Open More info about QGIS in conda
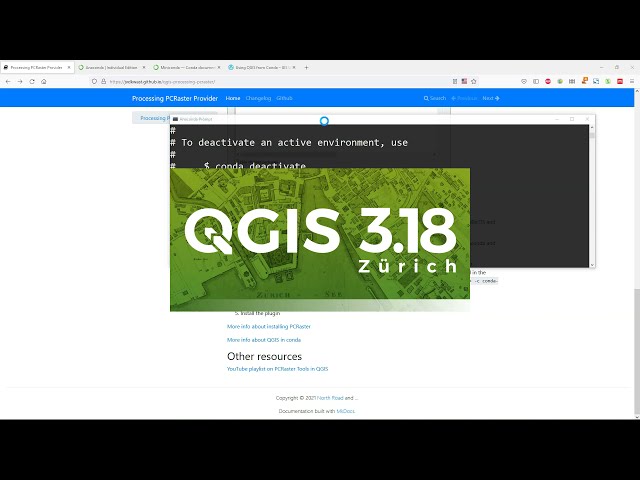 pos(264,340)
